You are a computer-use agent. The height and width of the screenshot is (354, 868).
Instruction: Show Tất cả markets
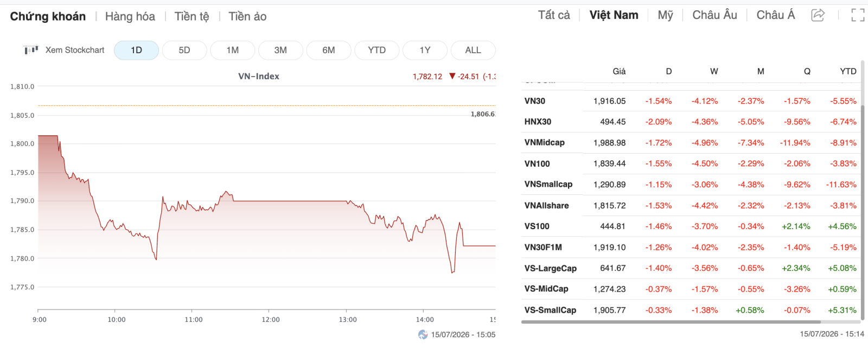point(554,15)
